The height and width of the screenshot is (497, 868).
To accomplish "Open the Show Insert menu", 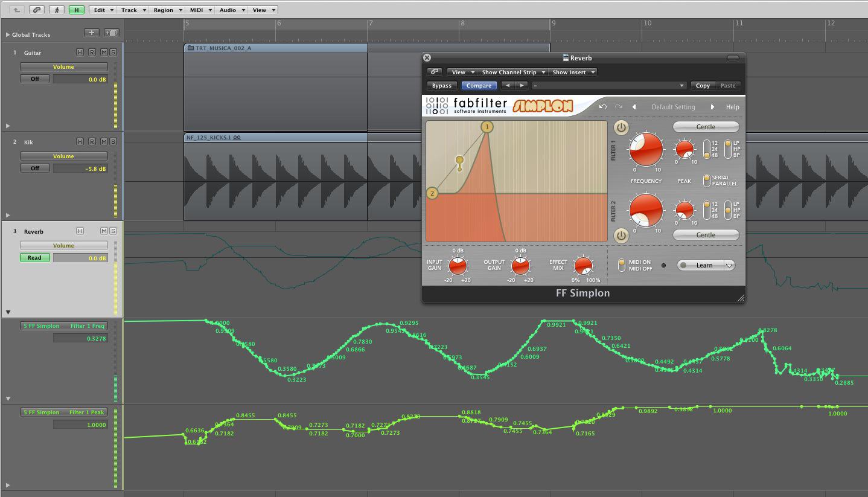I will (573, 72).
